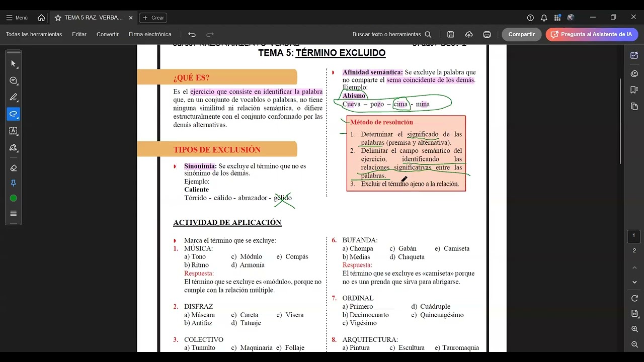The image size is (644, 362).
Task: Click the word Abismo
Action: point(354,96)
